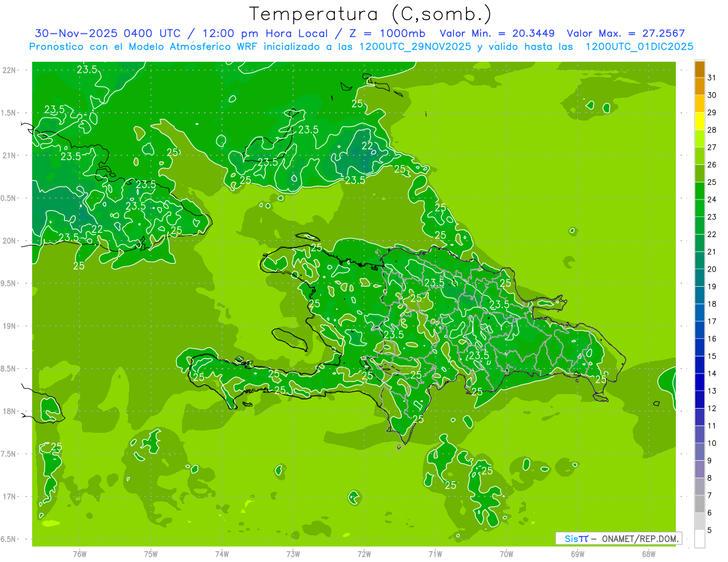Select the '30-Nov-2025 0400 UTC' timestamp text

pos(108,33)
